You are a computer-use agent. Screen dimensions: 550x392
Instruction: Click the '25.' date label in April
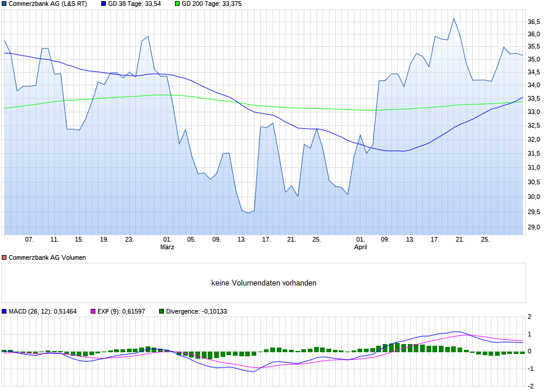[485, 239]
